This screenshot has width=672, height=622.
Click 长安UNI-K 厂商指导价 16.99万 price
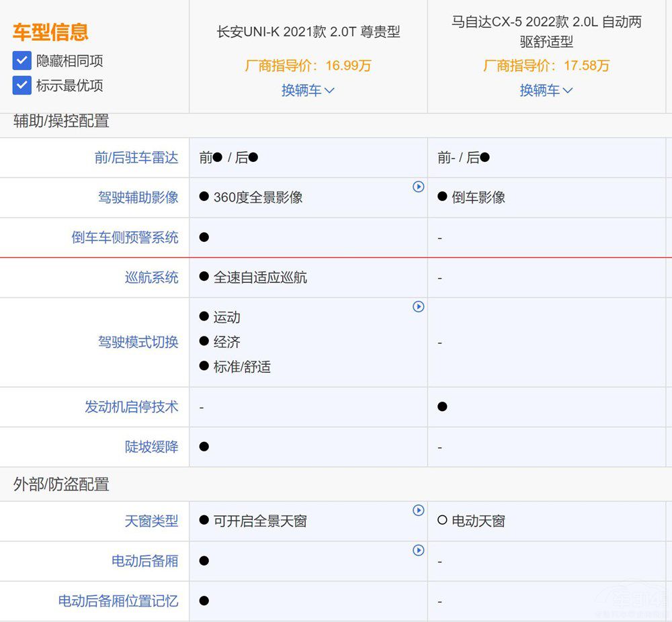point(308,66)
